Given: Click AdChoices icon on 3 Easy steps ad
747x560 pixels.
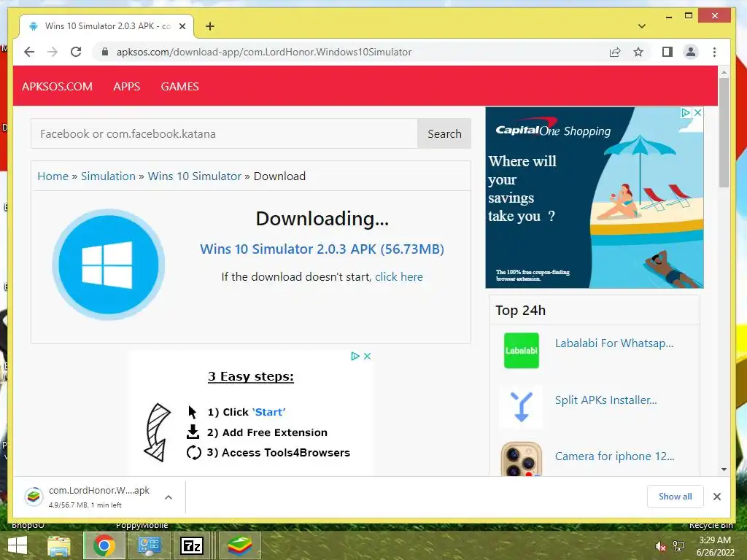Looking at the screenshot, I should (x=355, y=356).
